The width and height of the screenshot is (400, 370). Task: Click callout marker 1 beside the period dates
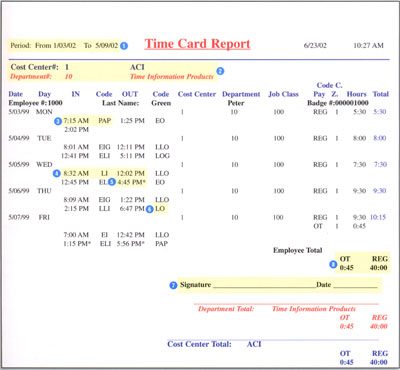pyautogui.click(x=124, y=46)
